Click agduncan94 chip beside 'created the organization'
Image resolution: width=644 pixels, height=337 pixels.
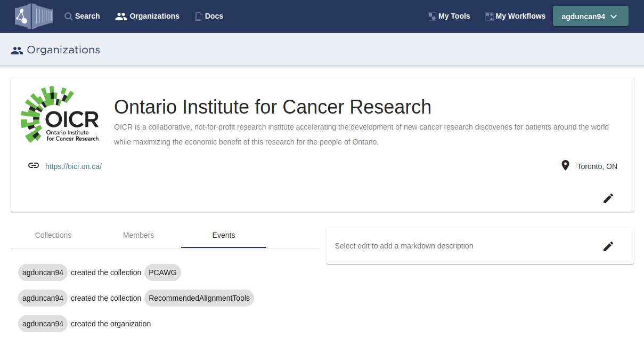pyautogui.click(x=43, y=324)
